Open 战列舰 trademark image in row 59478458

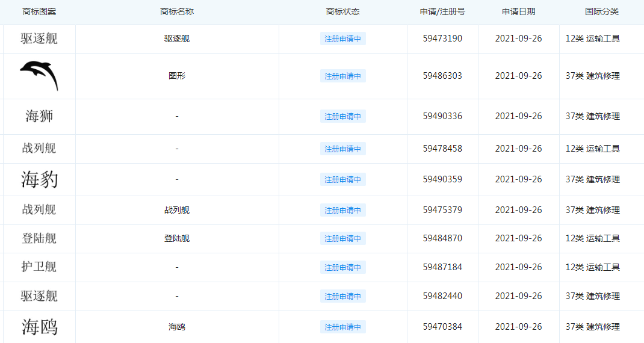(x=39, y=148)
